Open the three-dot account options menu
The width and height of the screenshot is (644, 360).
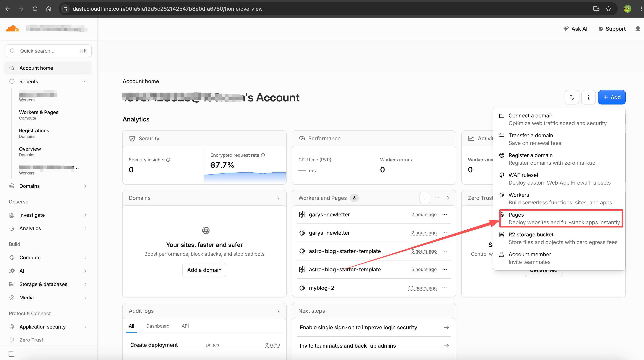point(589,97)
